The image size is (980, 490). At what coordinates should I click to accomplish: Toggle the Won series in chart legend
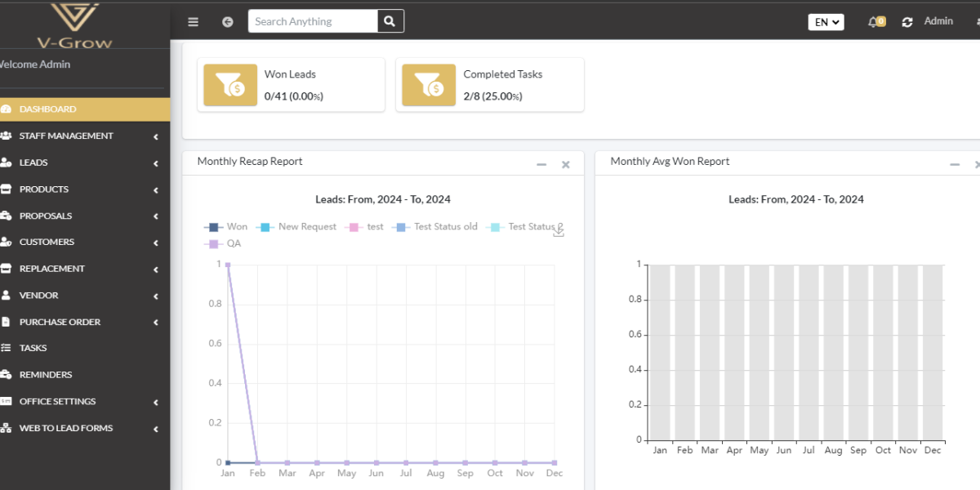(x=227, y=227)
